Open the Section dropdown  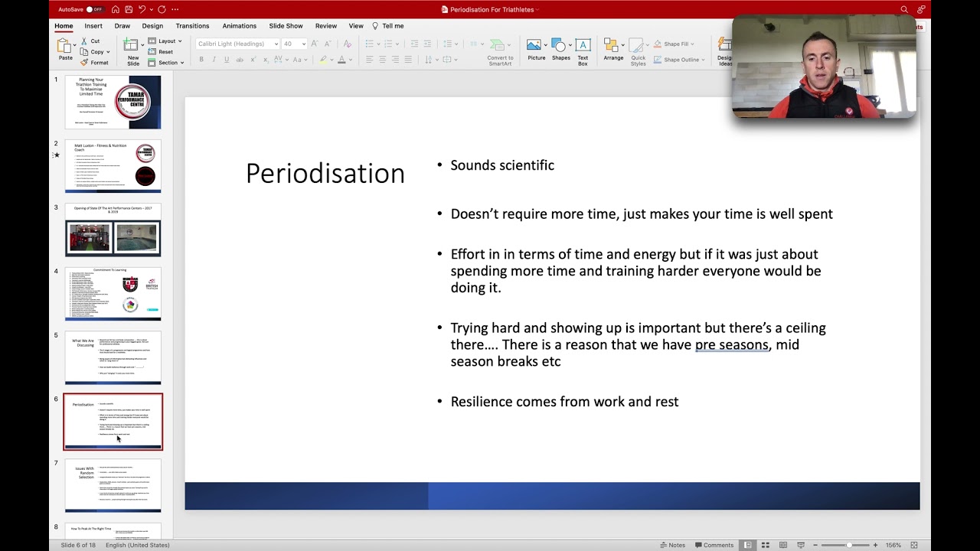[x=165, y=63]
